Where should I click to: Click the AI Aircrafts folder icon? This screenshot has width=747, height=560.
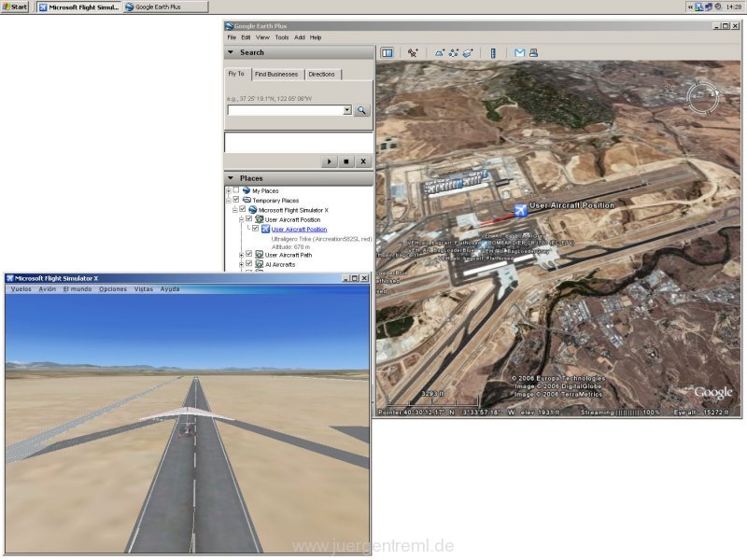tap(260, 264)
